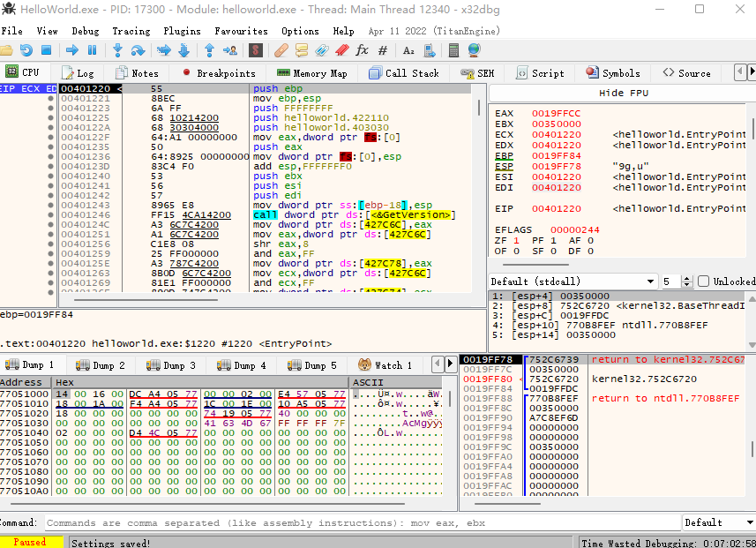Show previous dump tabs with left arrow
This screenshot has width=756, height=548.
pos(438,364)
